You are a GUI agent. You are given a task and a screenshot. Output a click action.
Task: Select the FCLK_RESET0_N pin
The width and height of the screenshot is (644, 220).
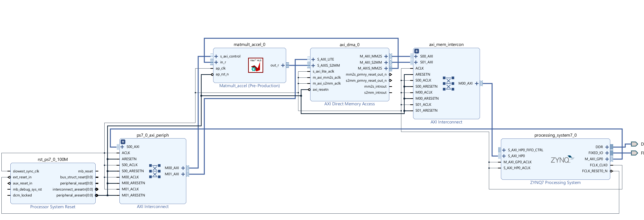click(594, 171)
